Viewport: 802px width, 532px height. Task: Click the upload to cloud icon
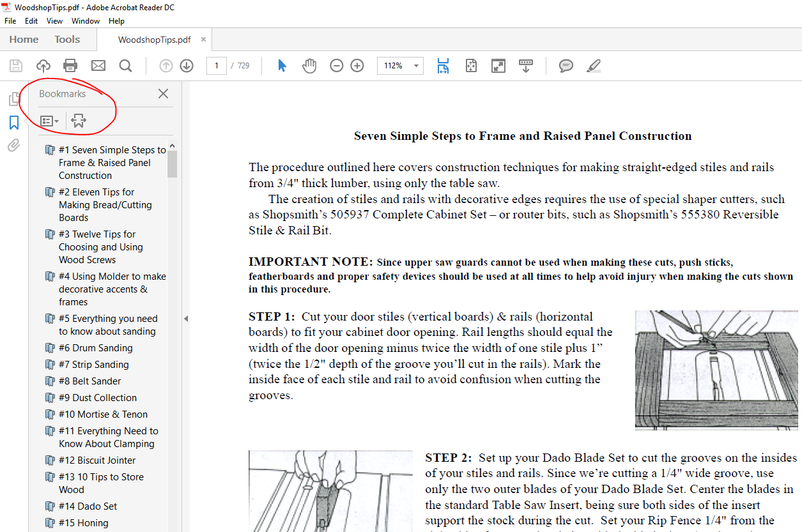[x=43, y=66]
